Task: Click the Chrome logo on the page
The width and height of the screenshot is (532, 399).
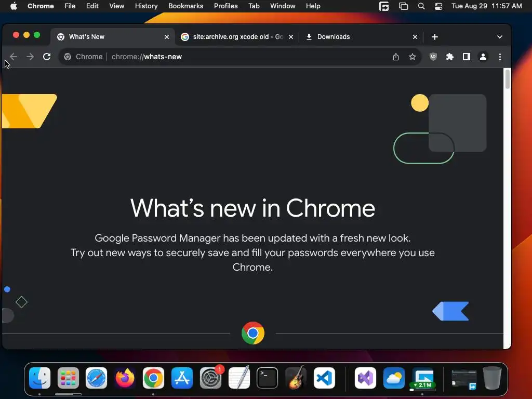Action: tap(253, 333)
